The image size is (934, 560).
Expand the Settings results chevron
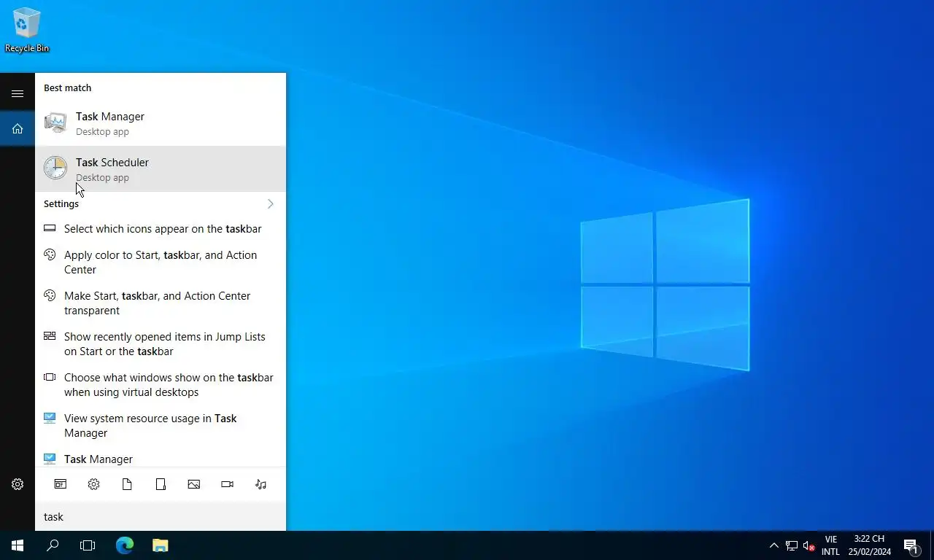pos(271,204)
